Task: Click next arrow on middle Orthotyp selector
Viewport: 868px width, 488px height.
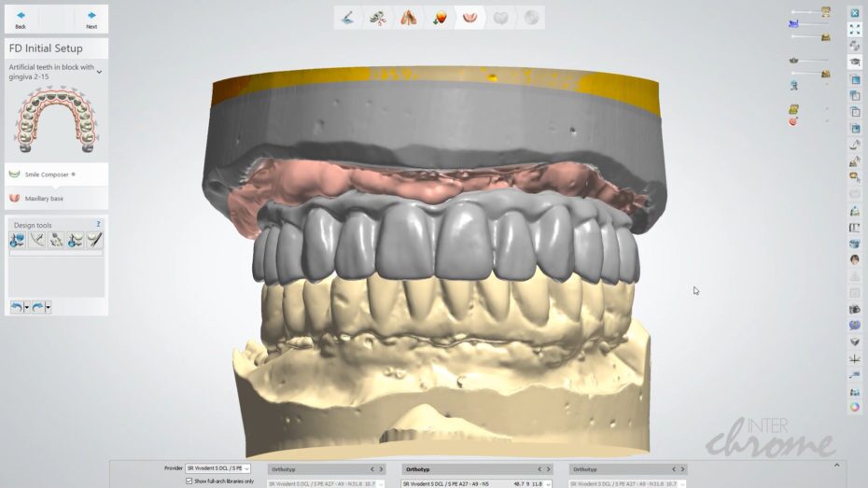Action: [548, 469]
